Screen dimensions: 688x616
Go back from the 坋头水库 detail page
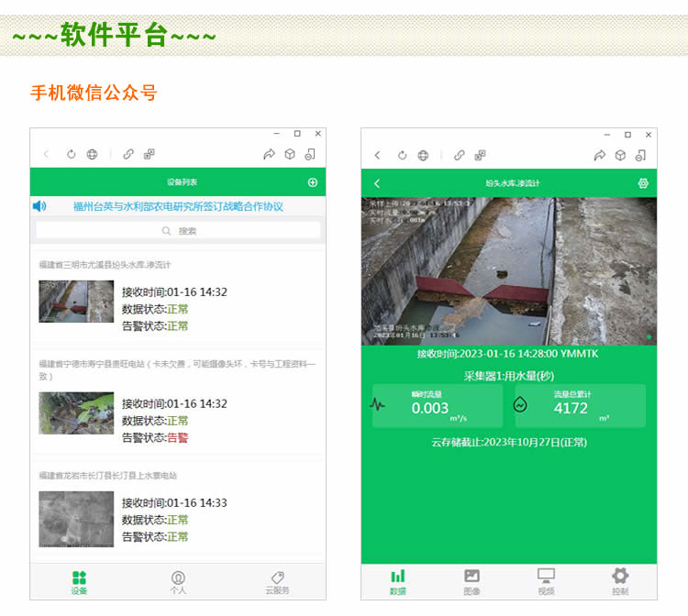pyautogui.click(x=377, y=183)
